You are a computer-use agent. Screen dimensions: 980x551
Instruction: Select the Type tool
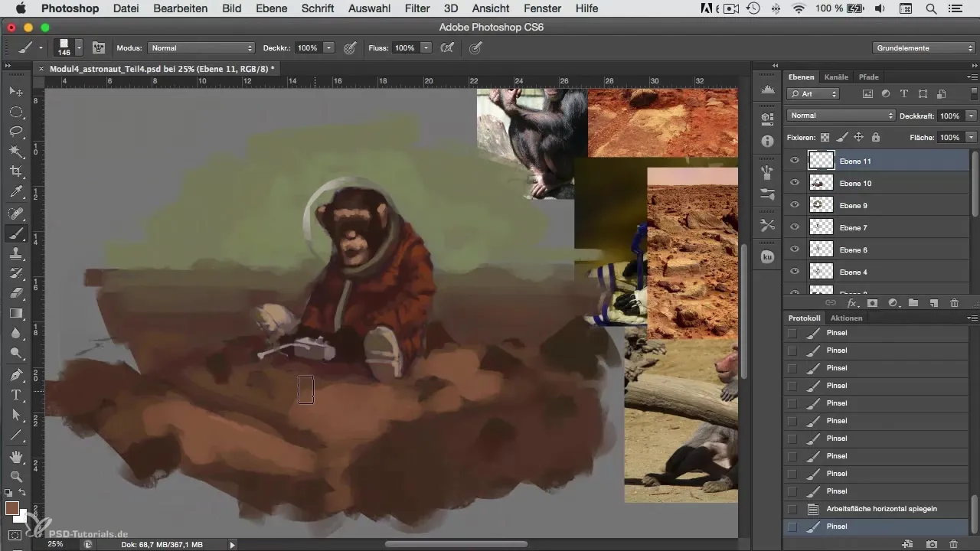click(x=16, y=395)
